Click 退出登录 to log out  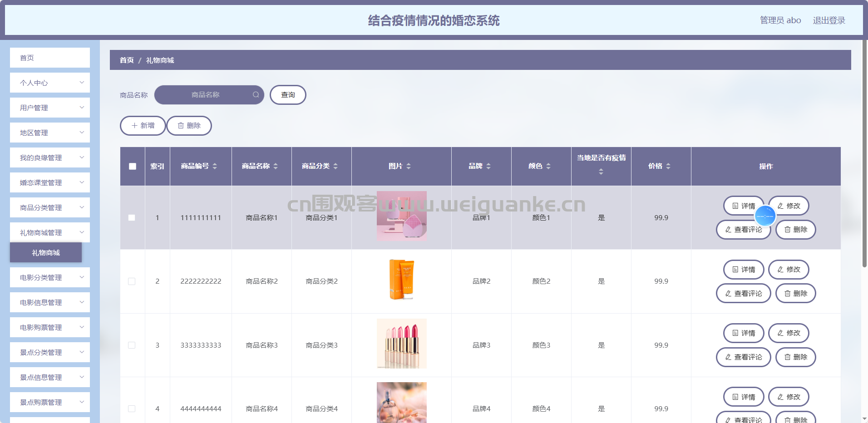[x=829, y=20]
